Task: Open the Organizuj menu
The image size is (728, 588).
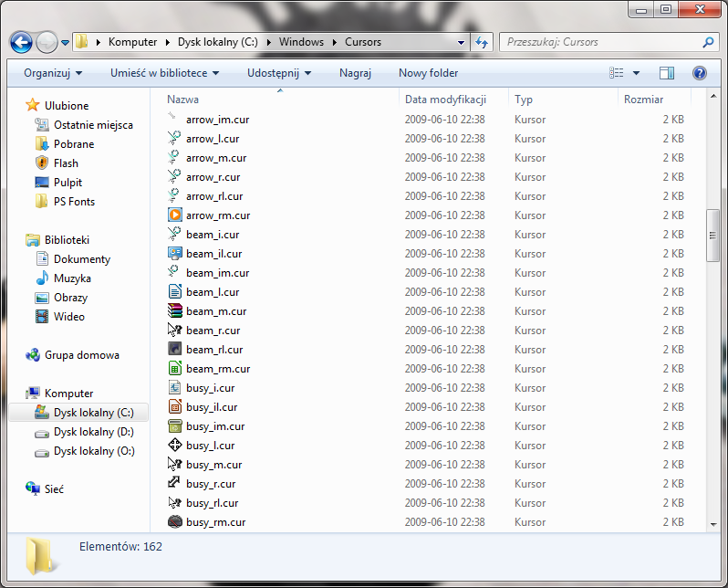Action: (53, 73)
